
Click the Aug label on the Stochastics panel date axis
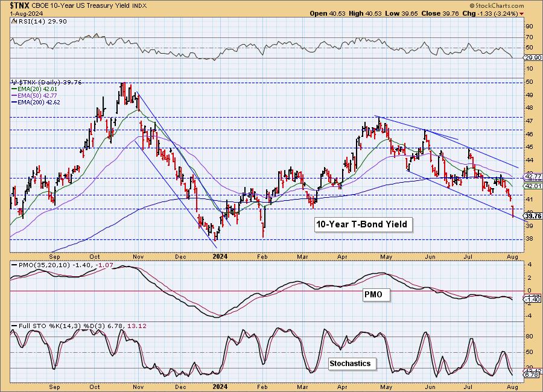(x=512, y=387)
